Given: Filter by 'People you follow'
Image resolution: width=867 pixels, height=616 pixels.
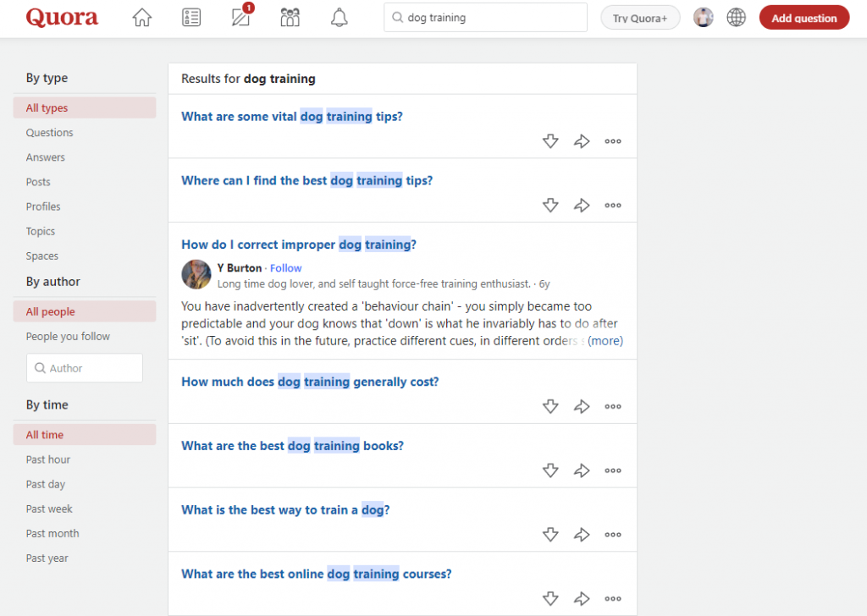Looking at the screenshot, I should [68, 337].
